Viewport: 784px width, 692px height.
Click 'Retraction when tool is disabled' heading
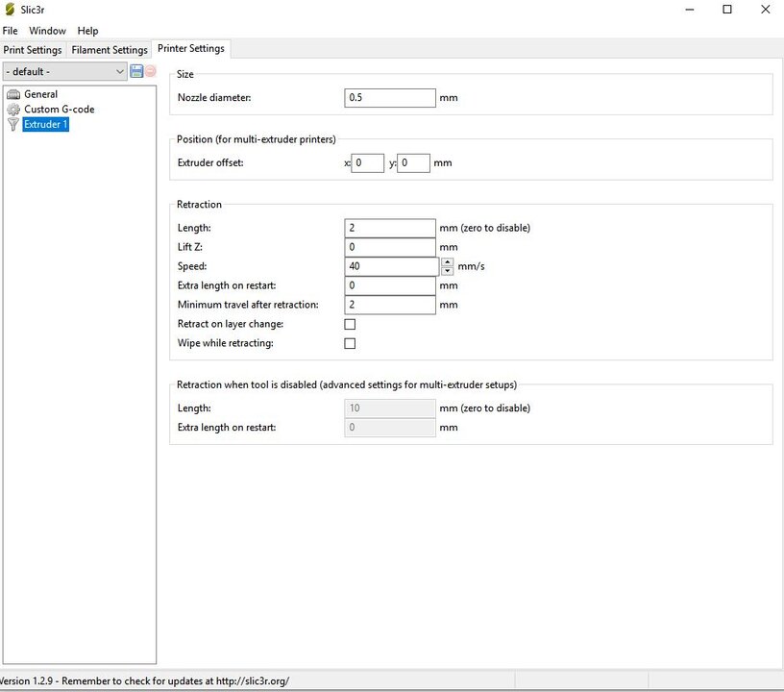[347, 384]
